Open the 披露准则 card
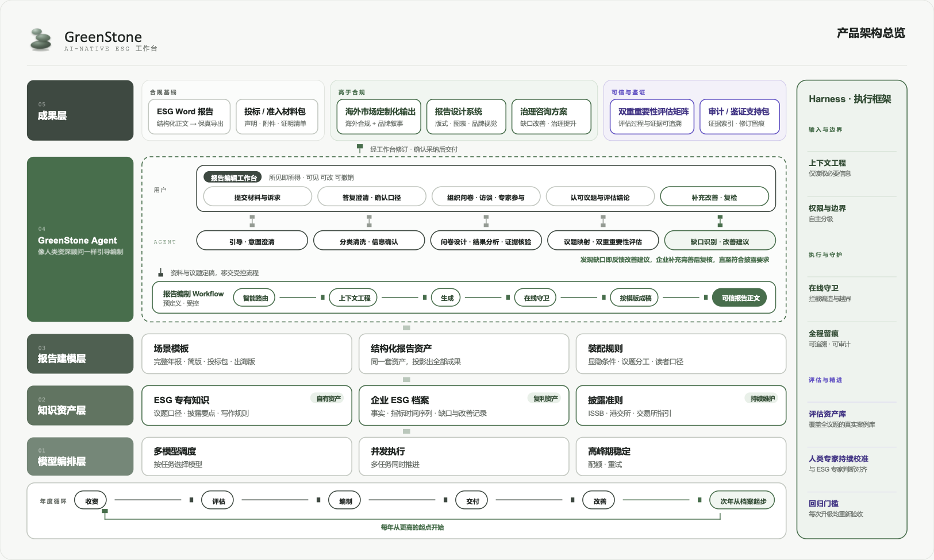Image resolution: width=934 pixels, height=560 pixels. tap(681, 405)
